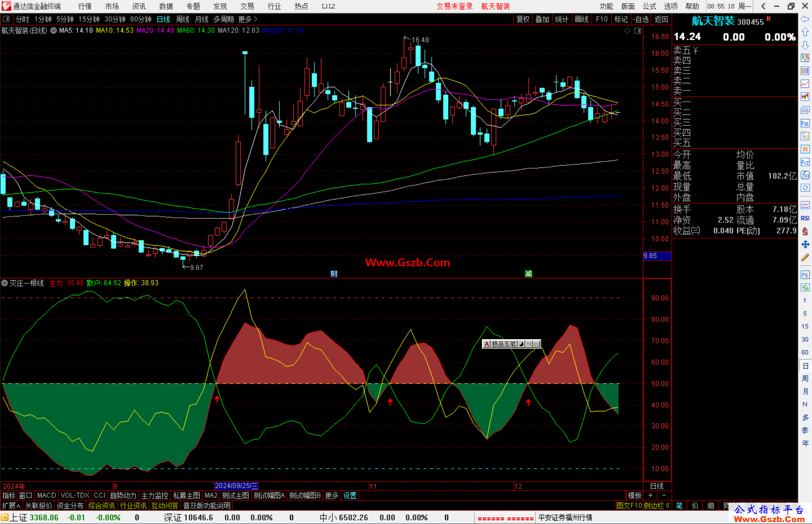812x524 pixels.
Task: Click the diamond icon at chart top-right
Action: click(x=627, y=31)
